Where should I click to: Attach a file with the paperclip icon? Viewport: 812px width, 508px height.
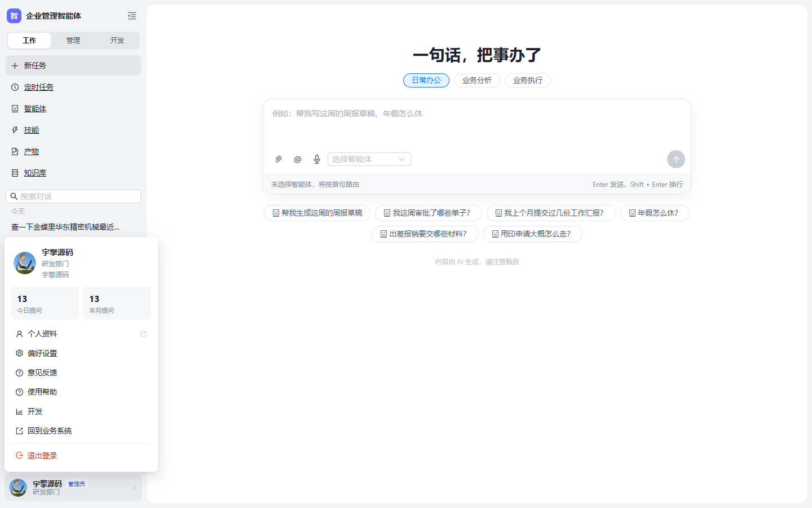[279, 159]
